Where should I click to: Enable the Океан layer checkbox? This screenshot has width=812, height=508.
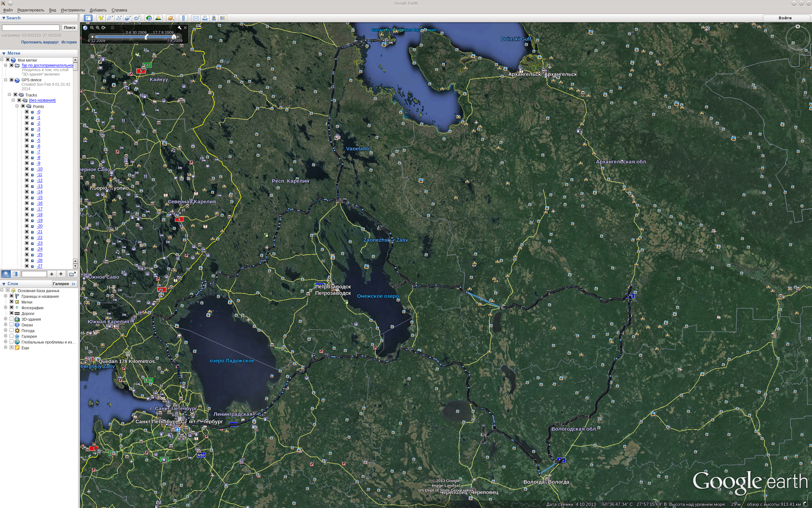(11, 324)
